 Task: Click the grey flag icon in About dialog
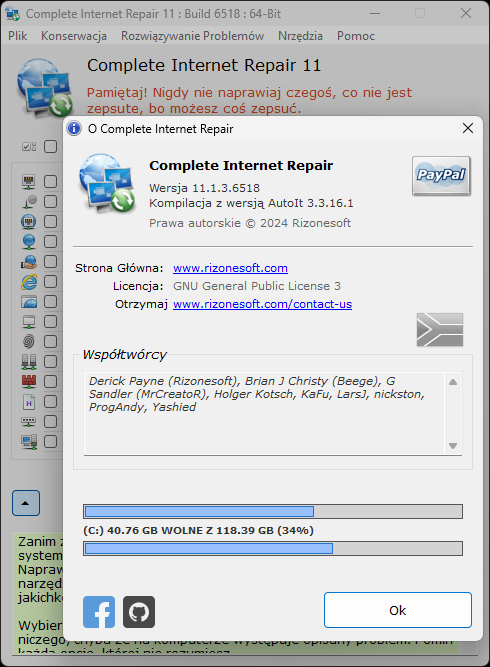[440, 330]
